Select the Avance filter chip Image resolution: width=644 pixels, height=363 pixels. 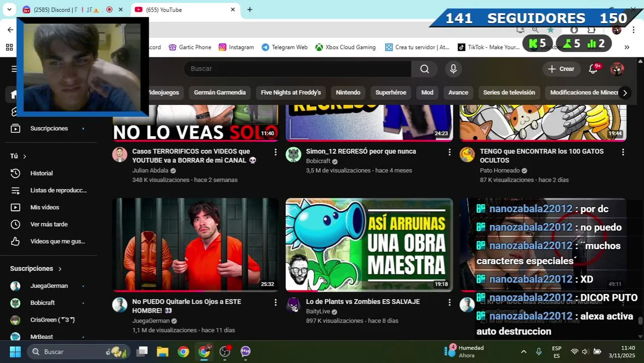point(458,92)
